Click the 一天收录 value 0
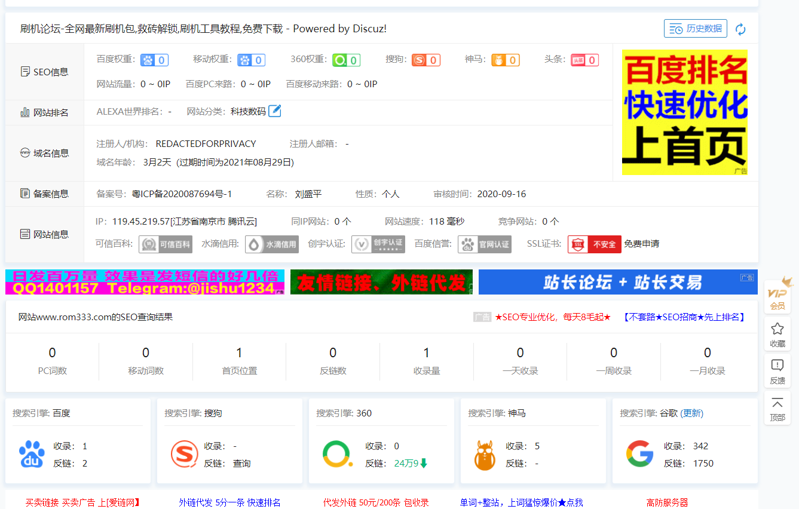Screen dimensions: 799x509 click(x=520, y=353)
